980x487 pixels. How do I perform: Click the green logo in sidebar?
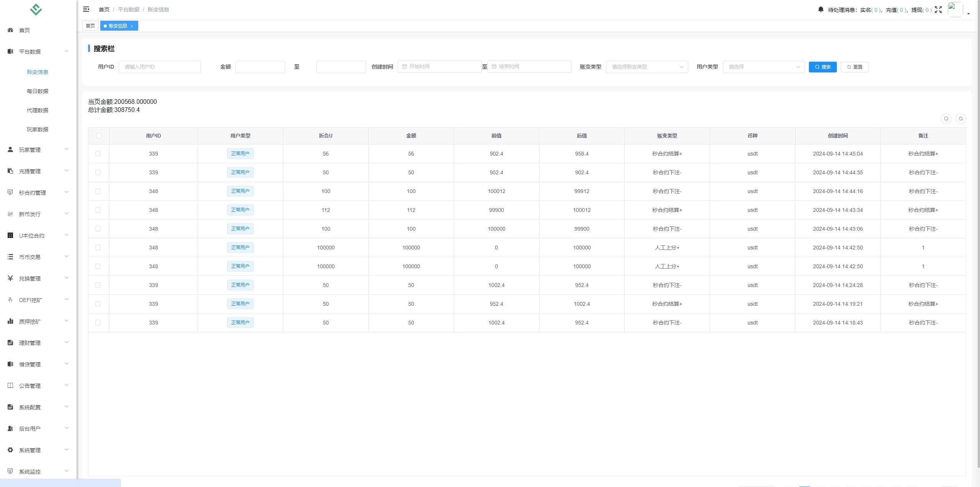pos(36,10)
